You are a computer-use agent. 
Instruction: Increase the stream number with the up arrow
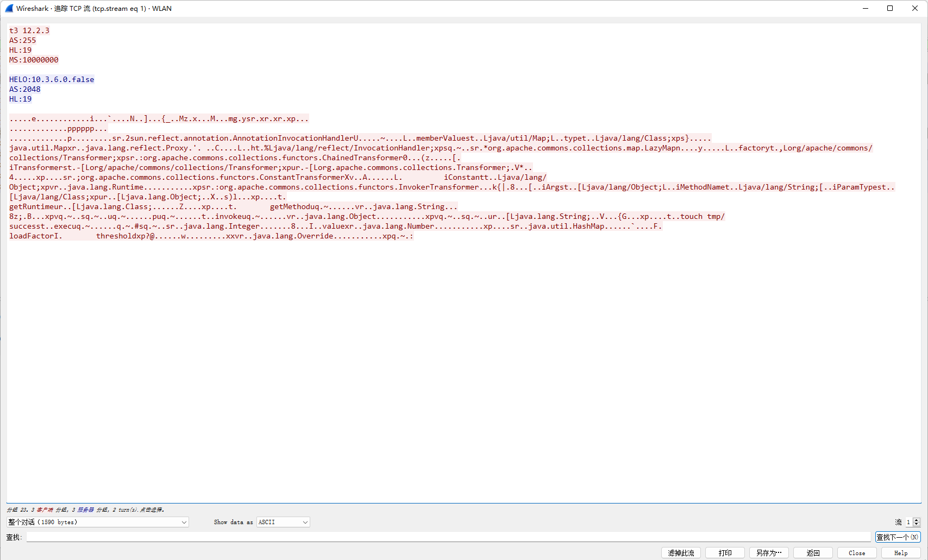pos(917,519)
